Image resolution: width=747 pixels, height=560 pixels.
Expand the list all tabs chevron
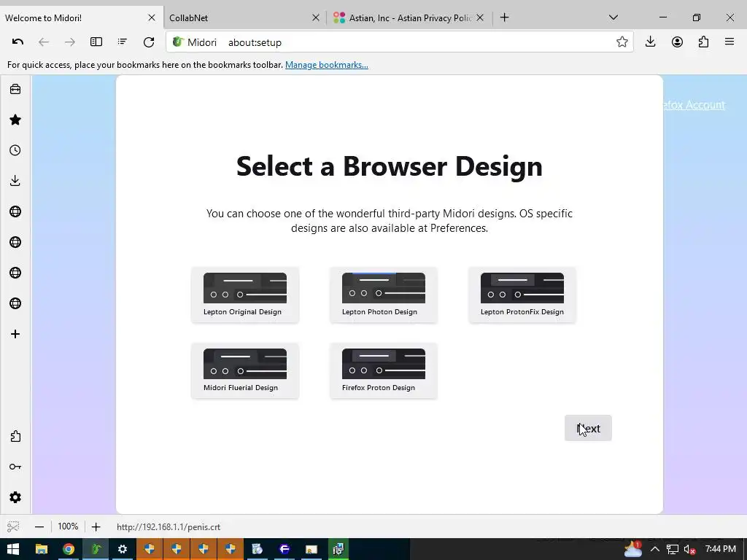click(x=614, y=17)
